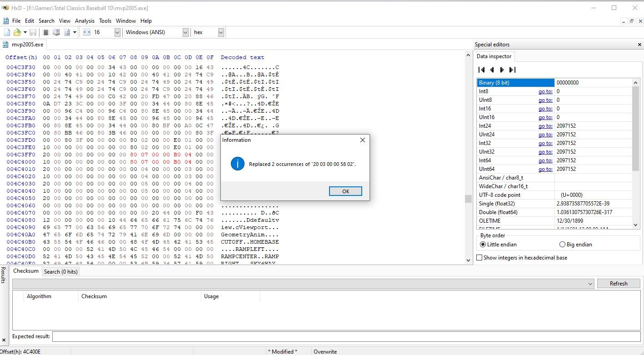Click the Open RAM chip icon
The height and width of the screenshot is (355, 644).
(46, 32)
